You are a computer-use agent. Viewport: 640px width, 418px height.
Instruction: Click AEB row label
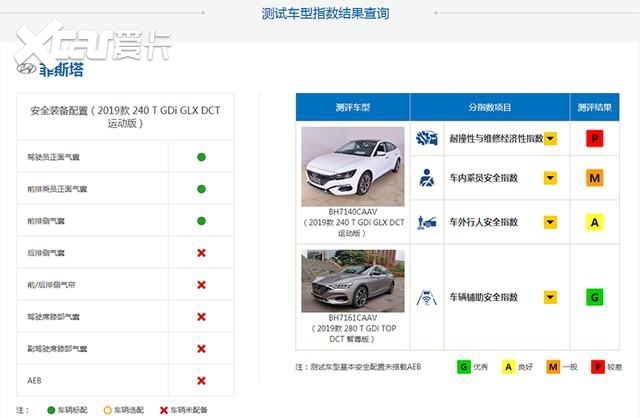click(x=34, y=380)
